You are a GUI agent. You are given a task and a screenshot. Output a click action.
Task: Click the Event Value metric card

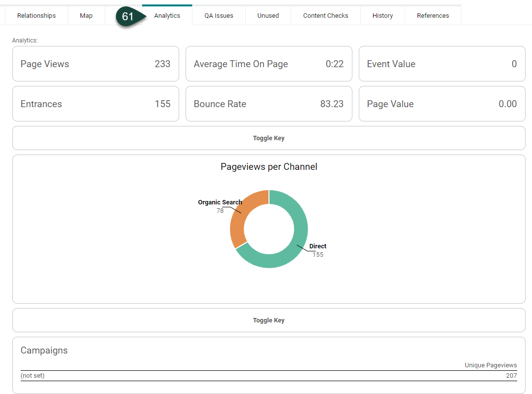point(442,64)
